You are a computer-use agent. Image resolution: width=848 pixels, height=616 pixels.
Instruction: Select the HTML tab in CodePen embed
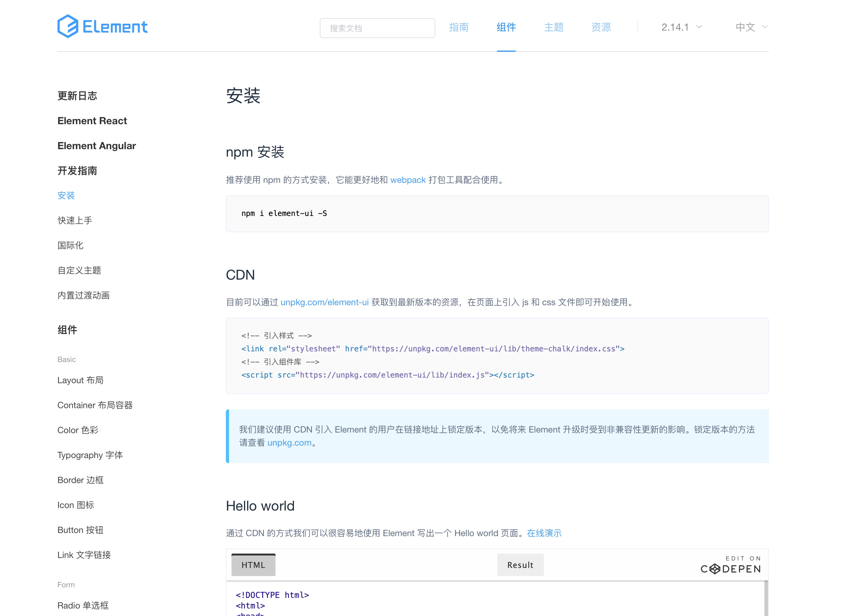click(253, 565)
